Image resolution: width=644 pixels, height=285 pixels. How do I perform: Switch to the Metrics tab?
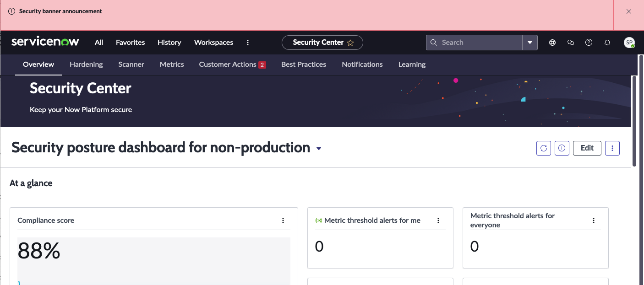172,65
